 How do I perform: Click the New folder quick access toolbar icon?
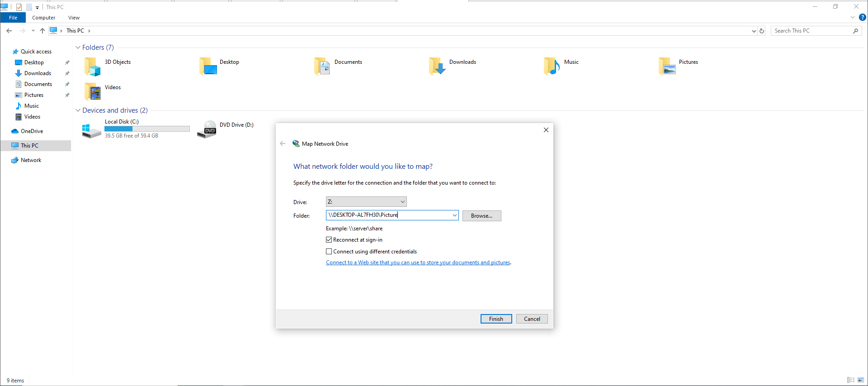(29, 7)
